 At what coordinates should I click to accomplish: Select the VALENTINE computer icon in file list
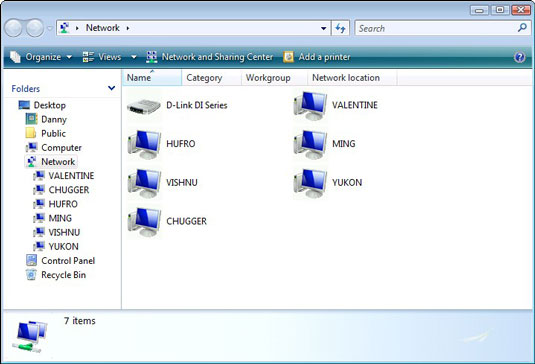[x=310, y=105]
